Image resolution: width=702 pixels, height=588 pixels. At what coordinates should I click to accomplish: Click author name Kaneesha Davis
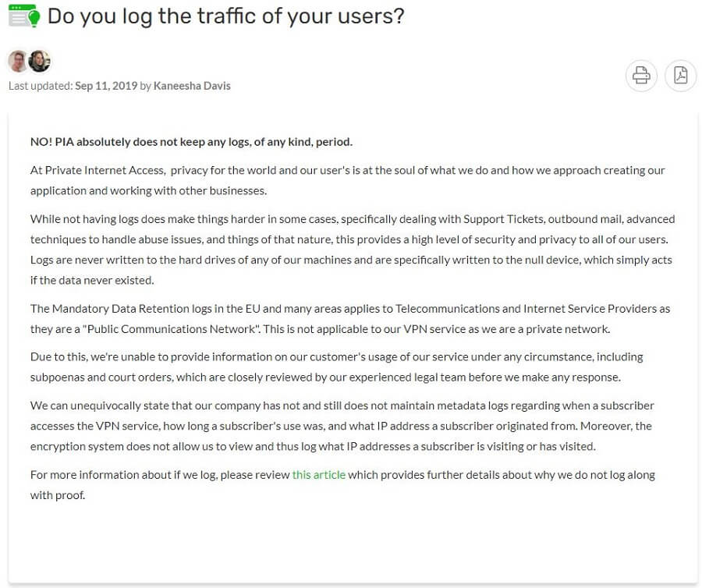192,86
